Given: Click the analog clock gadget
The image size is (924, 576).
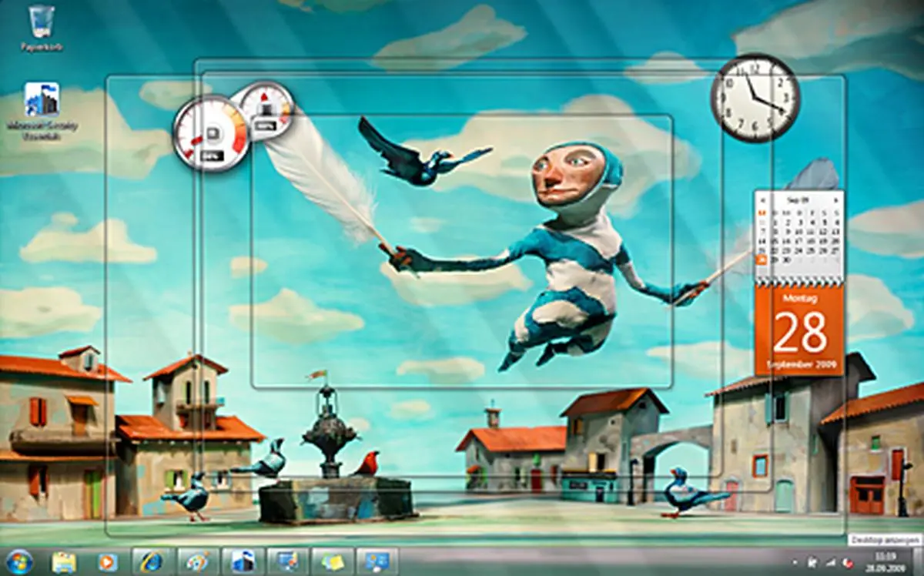Looking at the screenshot, I should tap(755, 98).
